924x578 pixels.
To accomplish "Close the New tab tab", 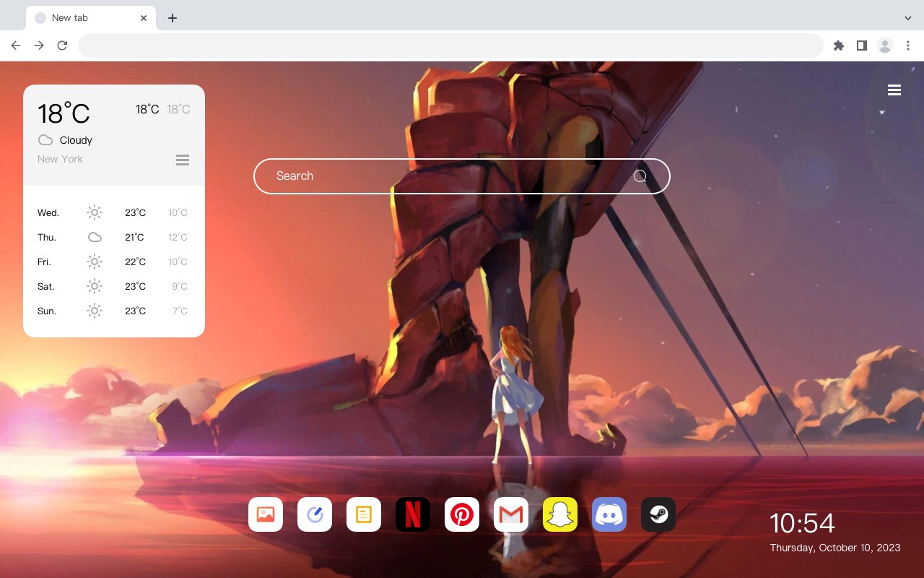I will point(144,18).
